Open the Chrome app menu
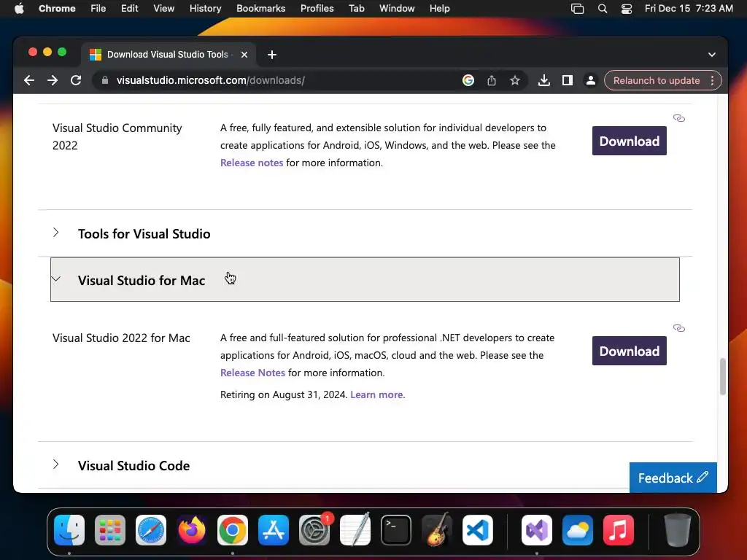This screenshot has height=560, width=747. pyautogui.click(x=57, y=9)
